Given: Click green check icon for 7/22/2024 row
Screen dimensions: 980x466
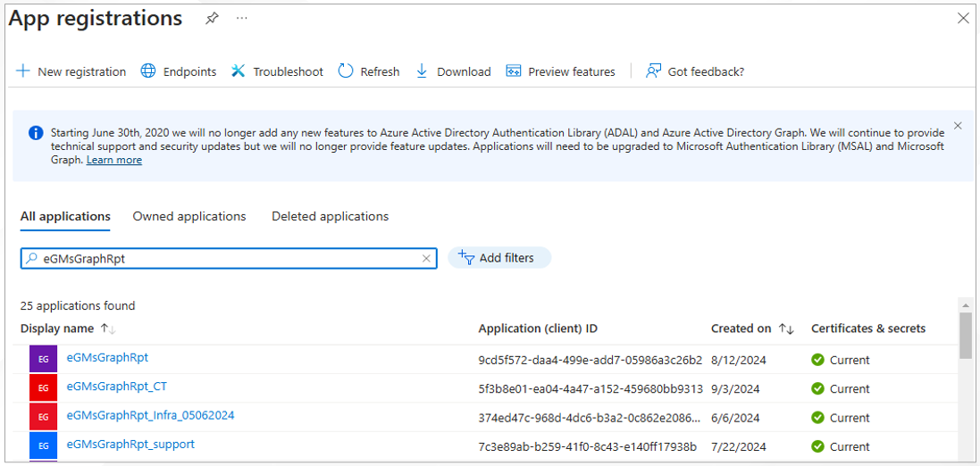Looking at the screenshot, I should 817,446.
